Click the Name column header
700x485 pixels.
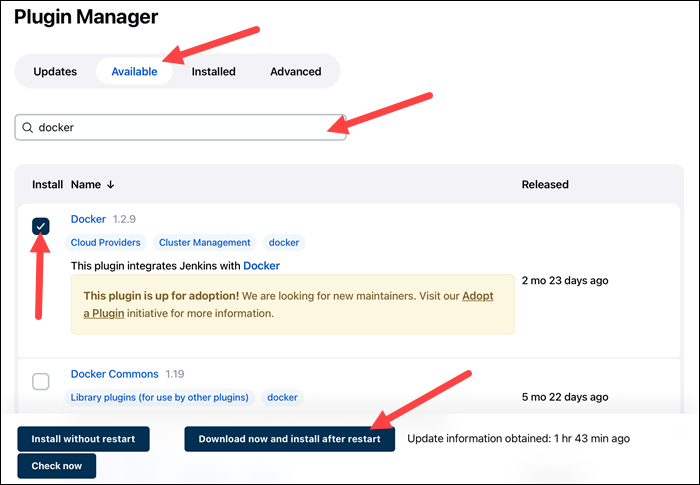[86, 184]
